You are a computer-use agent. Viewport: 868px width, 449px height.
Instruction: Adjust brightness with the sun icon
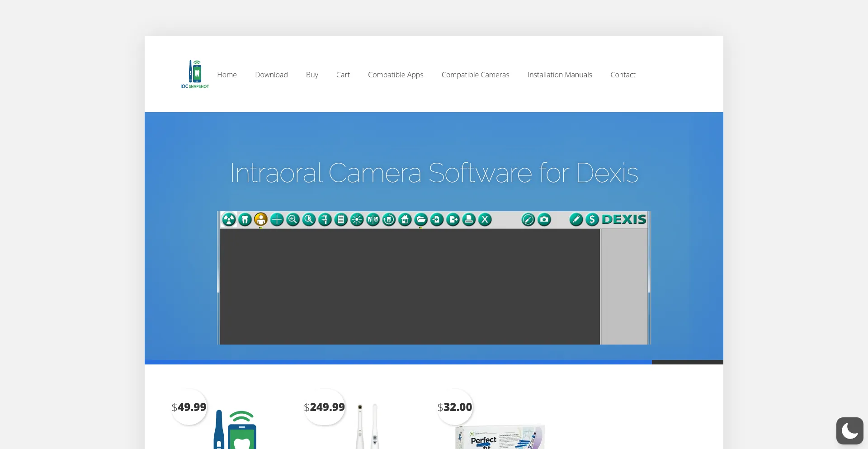tap(357, 220)
